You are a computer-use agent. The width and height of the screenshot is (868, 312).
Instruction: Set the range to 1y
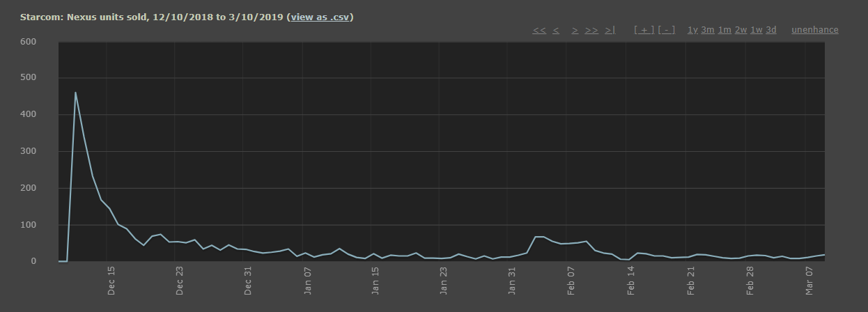click(692, 30)
